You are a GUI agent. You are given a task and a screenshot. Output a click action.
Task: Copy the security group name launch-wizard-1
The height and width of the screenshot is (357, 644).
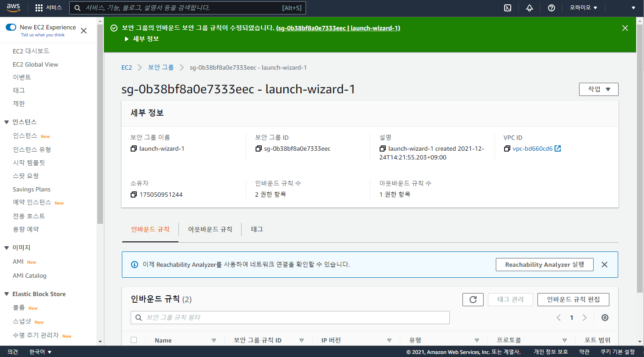(134, 148)
